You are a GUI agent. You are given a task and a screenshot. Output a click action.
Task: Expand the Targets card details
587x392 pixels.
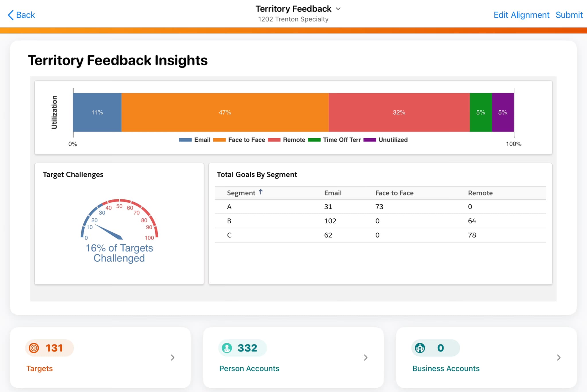[173, 358]
